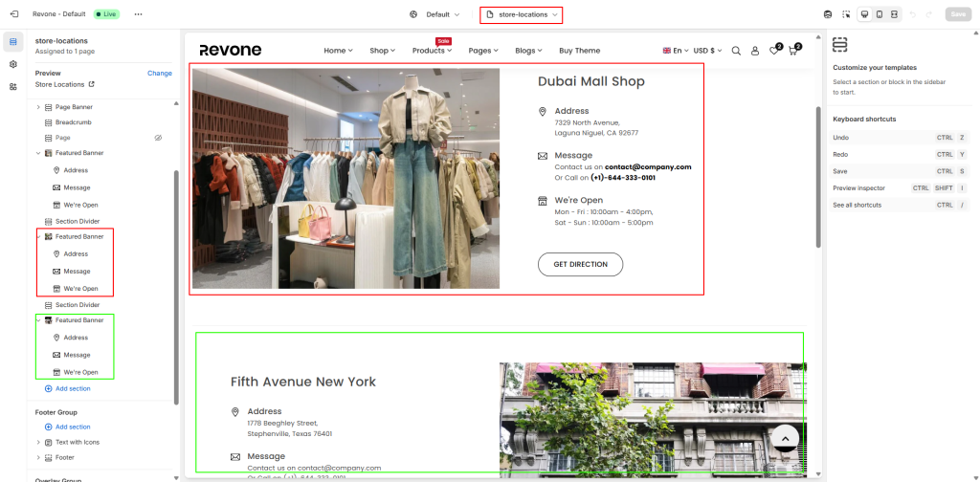980x482 pixels.
Task: Expand the Page Banner section
Action: 38,107
